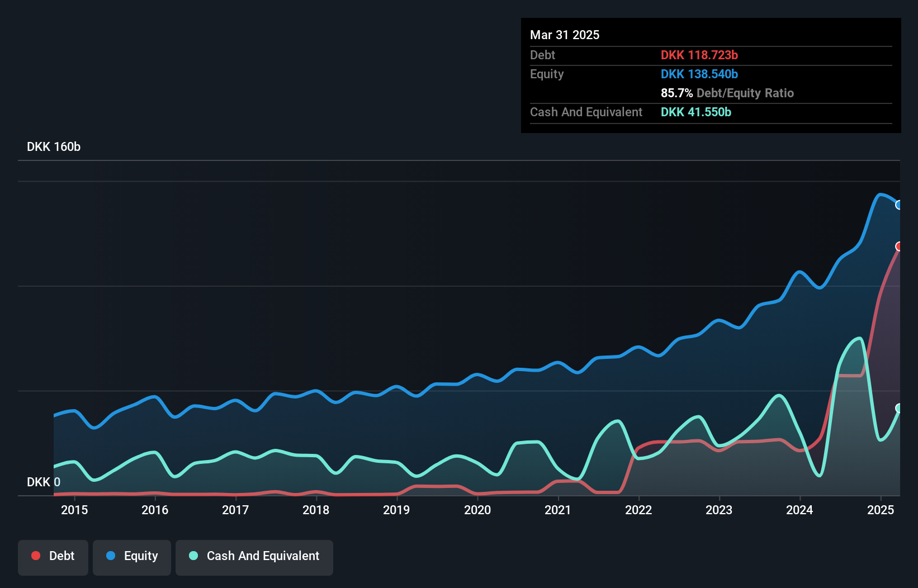Image resolution: width=918 pixels, height=588 pixels.
Task: Select the Equity endpoint marker on chart
Action: [x=899, y=205]
